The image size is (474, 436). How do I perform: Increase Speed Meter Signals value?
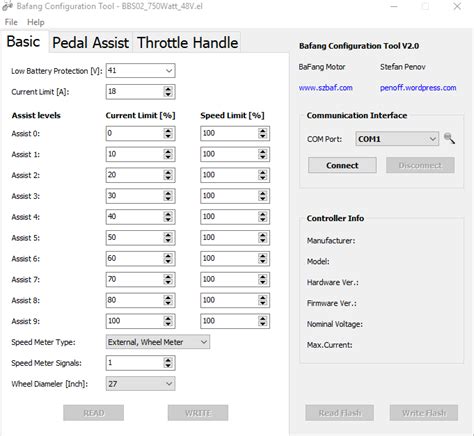point(168,360)
